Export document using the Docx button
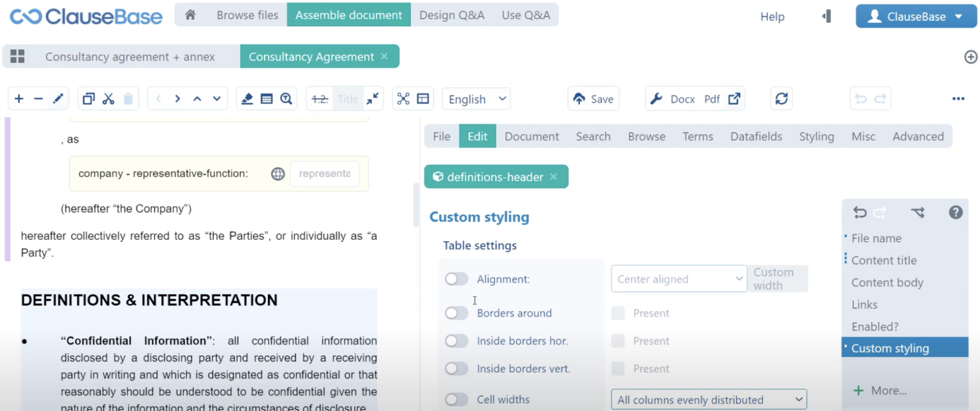The width and height of the screenshot is (980, 411). 682,99
